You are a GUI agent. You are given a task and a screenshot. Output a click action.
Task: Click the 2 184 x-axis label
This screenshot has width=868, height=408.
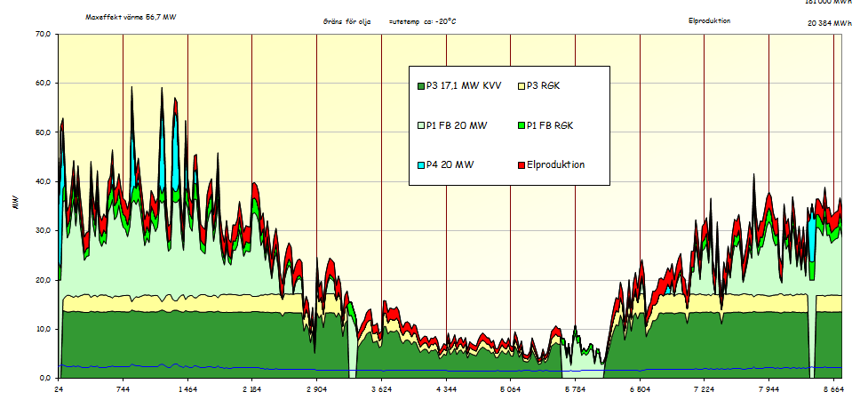(252, 389)
